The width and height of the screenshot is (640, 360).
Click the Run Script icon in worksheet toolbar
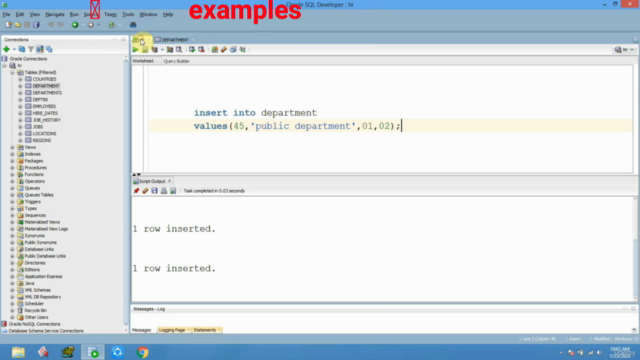145,50
